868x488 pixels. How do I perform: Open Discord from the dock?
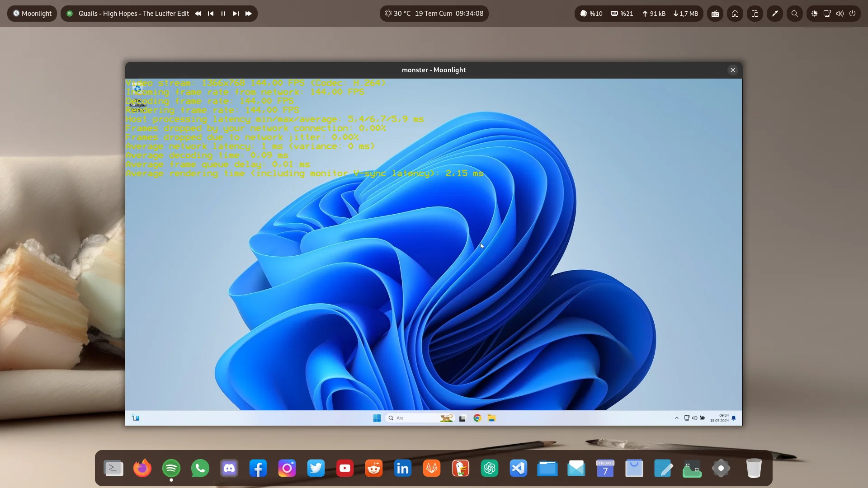pos(229,469)
